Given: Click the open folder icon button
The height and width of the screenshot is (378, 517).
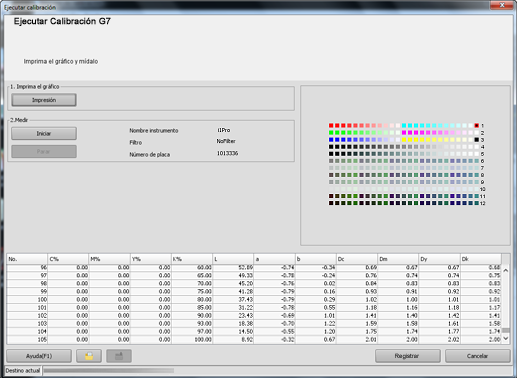Looking at the screenshot, I should 89,356.
